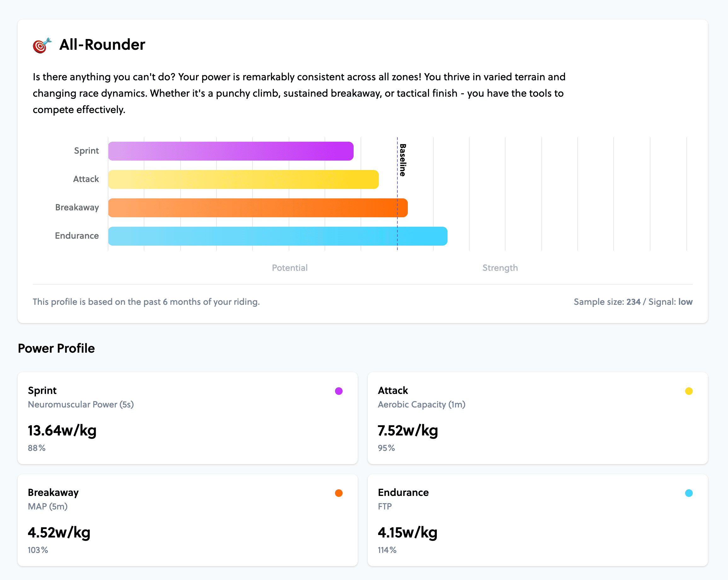Select the Potential axis label

(290, 268)
